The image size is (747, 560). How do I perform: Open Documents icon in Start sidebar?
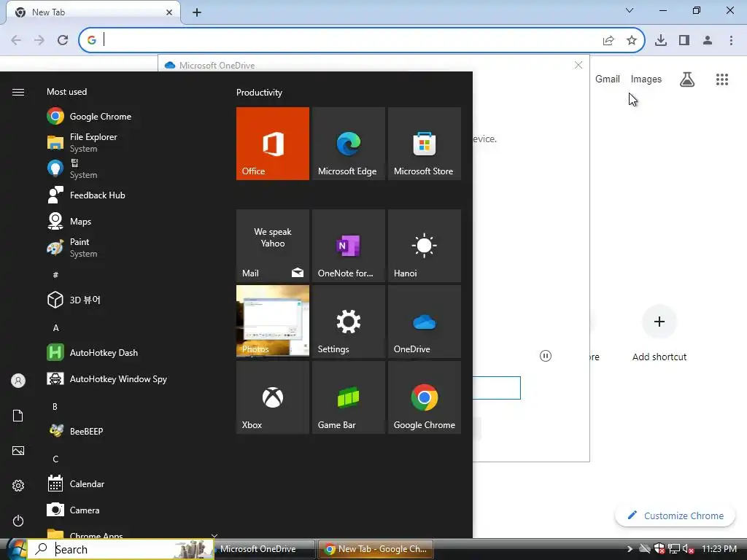(18, 416)
